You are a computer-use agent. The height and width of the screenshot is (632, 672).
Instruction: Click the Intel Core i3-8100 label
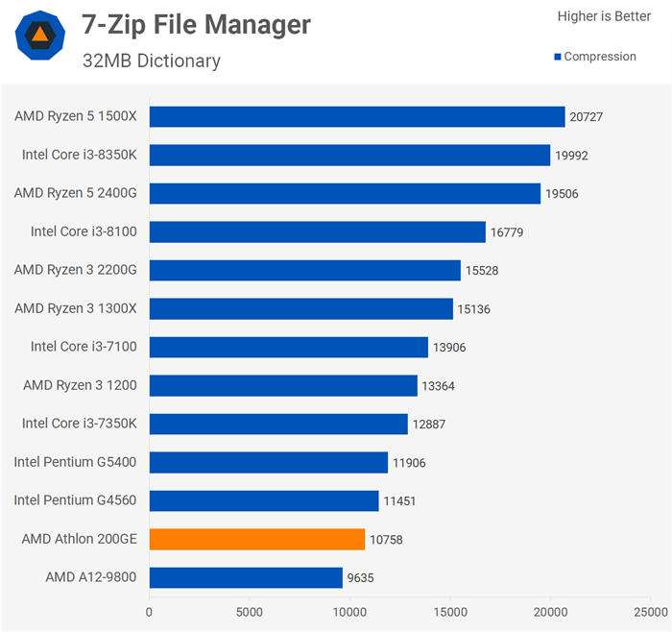click(84, 231)
